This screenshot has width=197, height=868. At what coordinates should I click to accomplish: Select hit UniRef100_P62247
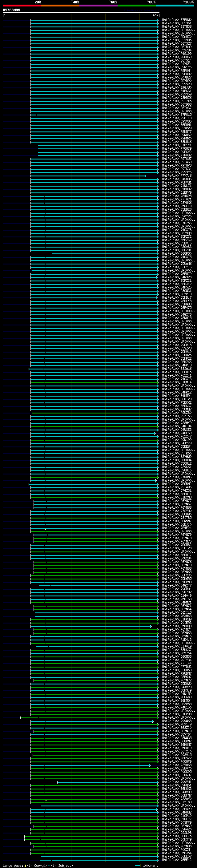tap(177, 436)
